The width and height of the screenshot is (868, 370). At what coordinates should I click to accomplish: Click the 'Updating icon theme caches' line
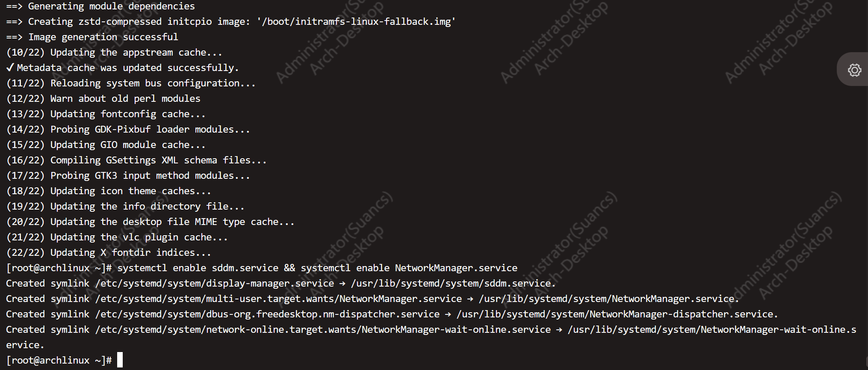109,191
